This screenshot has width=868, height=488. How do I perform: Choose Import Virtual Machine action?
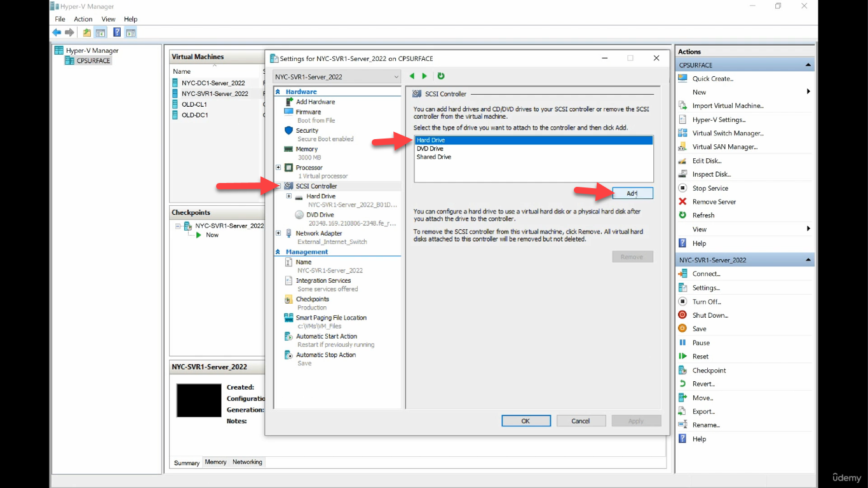(728, 105)
